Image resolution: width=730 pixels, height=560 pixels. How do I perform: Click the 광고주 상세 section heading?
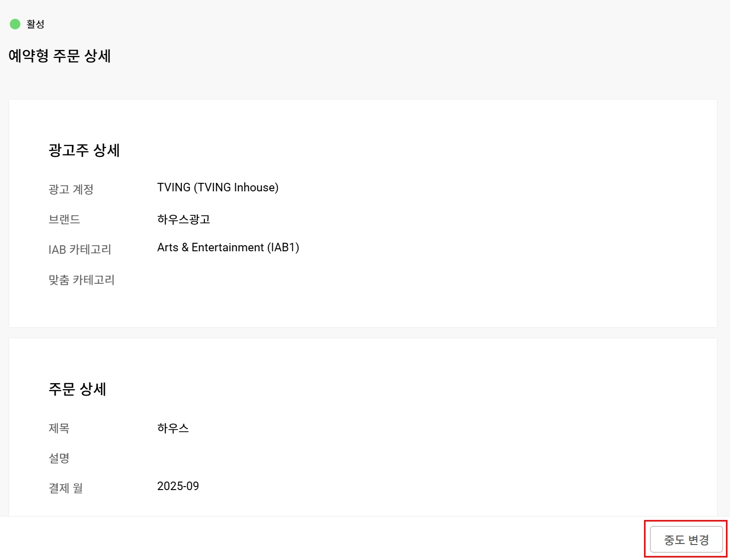point(84,150)
